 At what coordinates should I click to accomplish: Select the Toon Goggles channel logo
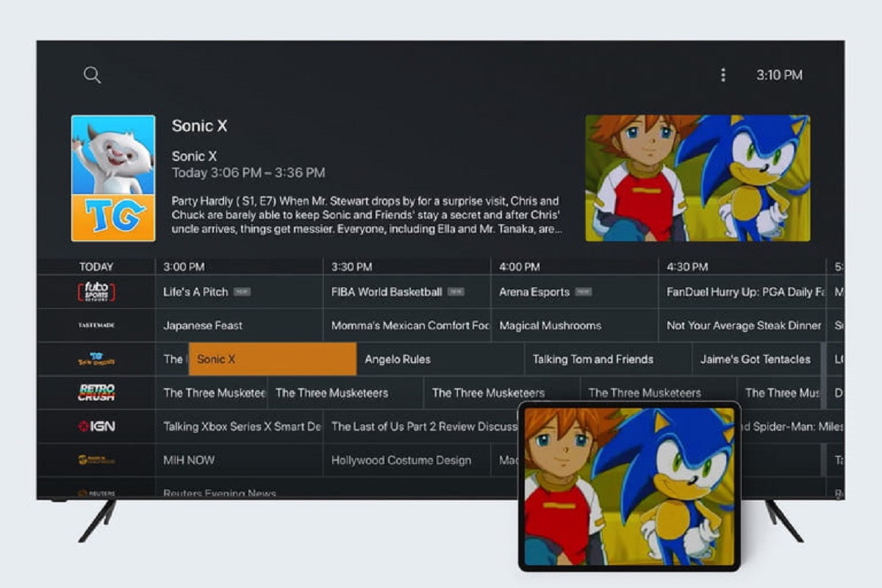(96, 359)
